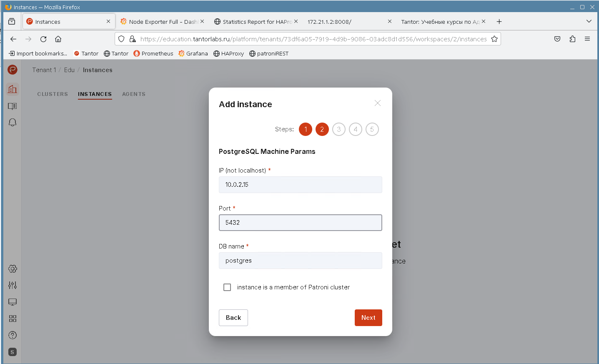Enable the Patroni cluster member checkbox
This screenshot has height=364, width=599.
coord(227,287)
